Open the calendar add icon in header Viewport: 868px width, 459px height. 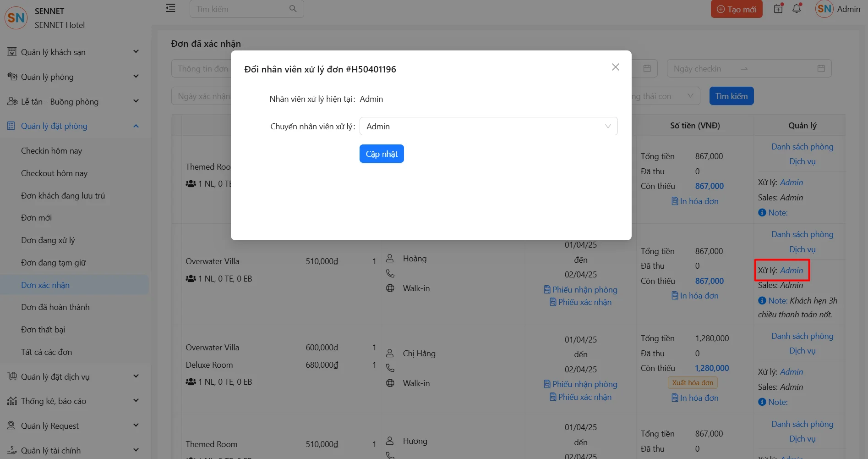coord(778,9)
